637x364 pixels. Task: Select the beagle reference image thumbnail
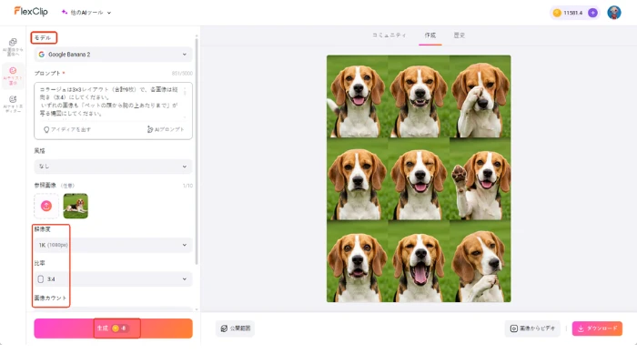(76, 206)
